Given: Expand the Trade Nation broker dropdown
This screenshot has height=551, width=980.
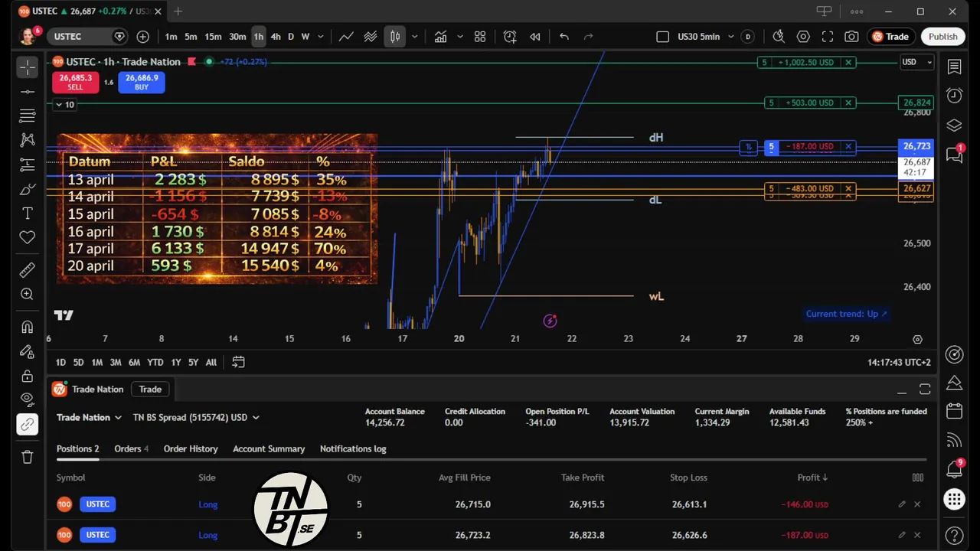Looking at the screenshot, I should pos(89,417).
